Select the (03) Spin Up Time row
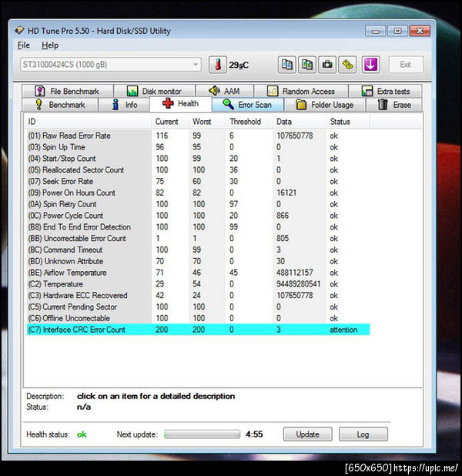 pyautogui.click(x=198, y=147)
